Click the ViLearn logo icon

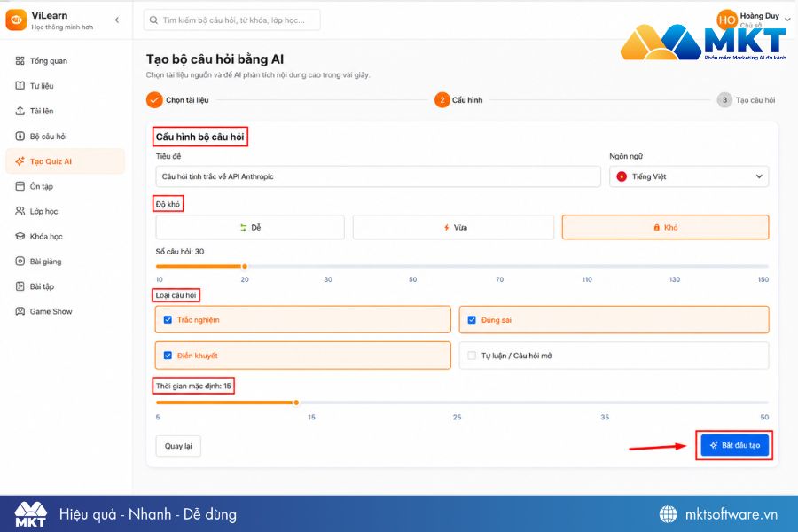click(16, 20)
